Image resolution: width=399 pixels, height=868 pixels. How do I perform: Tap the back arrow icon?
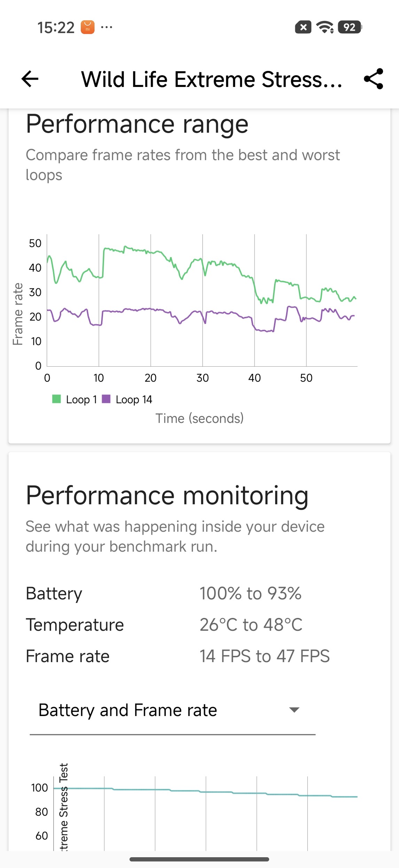pyautogui.click(x=30, y=79)
